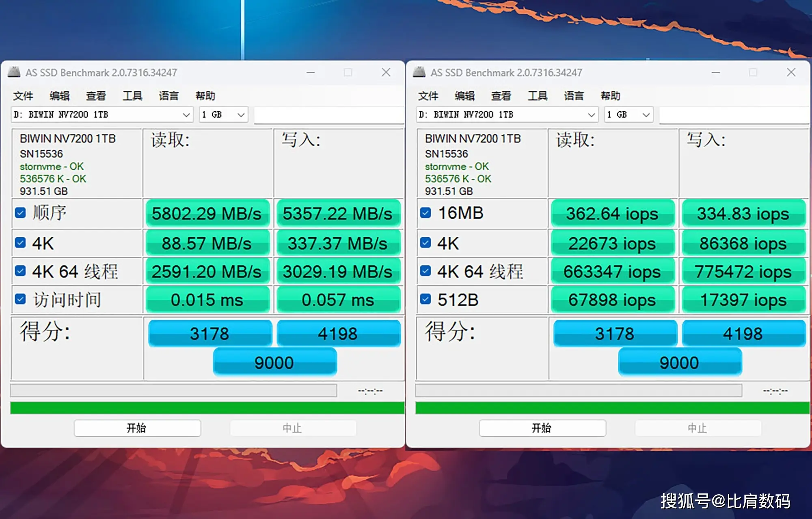Open 语言 menu in left window
The width and height of the screenshot is (812, 519).
tap(169, 96)
